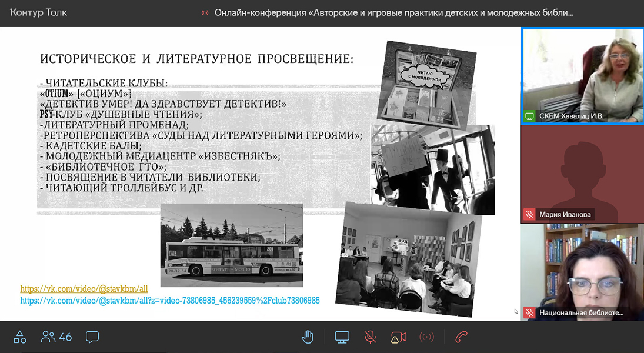644x353 pixels.
Task: Open participants list showing 46
Action: pyautogui.click(x=56, y=337)
